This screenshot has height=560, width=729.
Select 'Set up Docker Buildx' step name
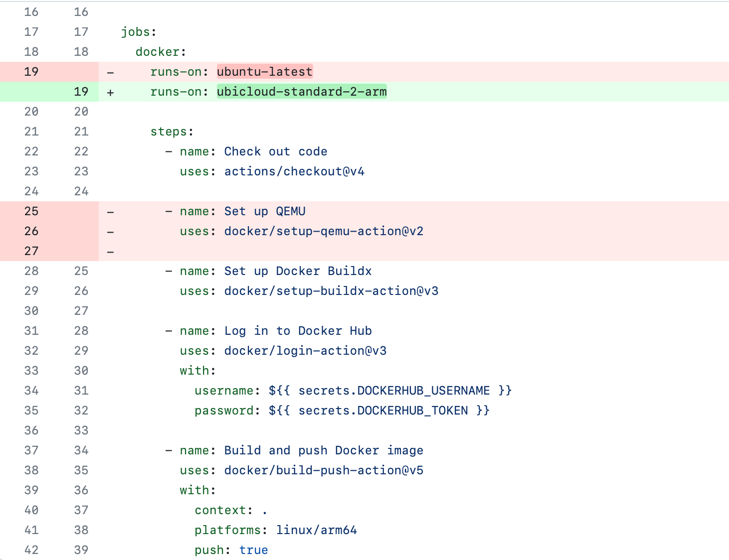click(x=298, y=271)
